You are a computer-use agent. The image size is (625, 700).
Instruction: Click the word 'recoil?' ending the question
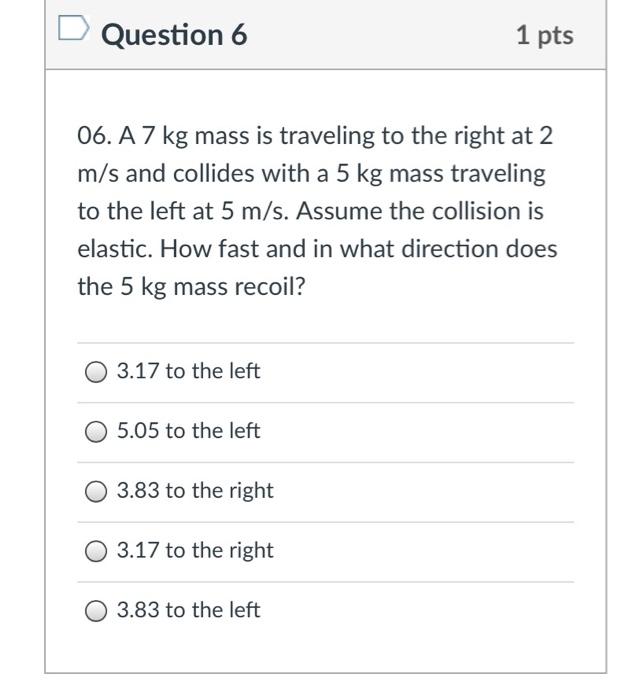pyautogui.click(x=269, y=287)
